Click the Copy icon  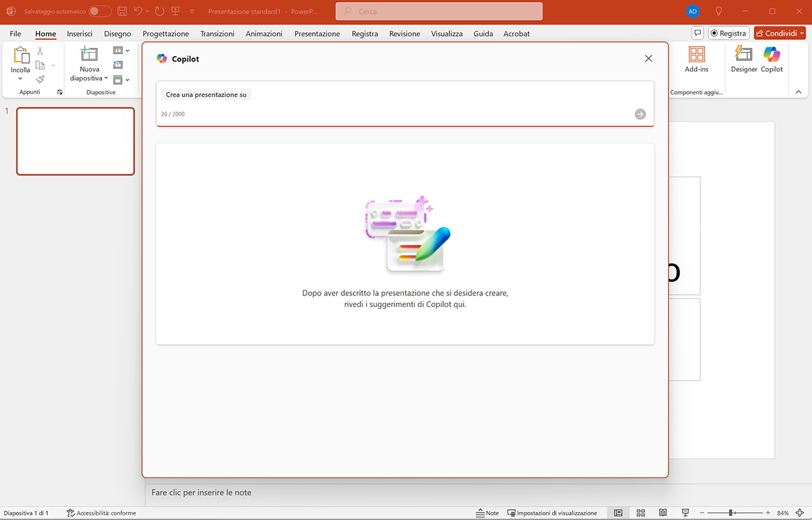(40, 65)
